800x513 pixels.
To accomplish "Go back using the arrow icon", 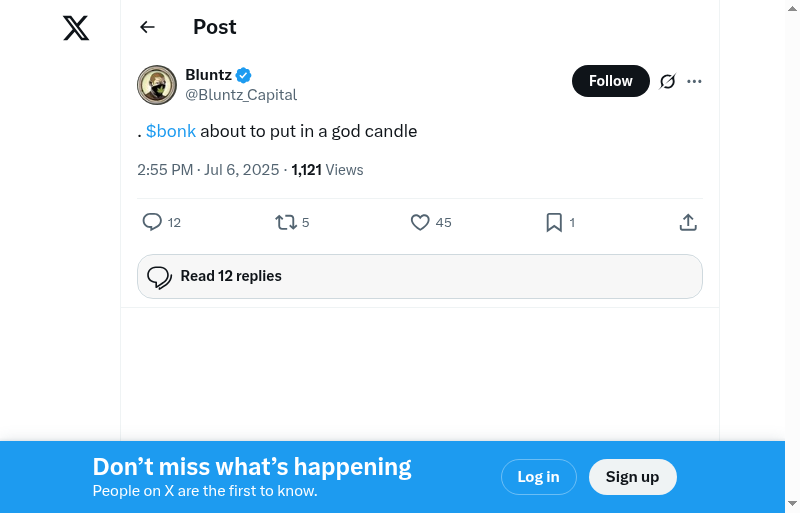I will [x=148, y=27].
